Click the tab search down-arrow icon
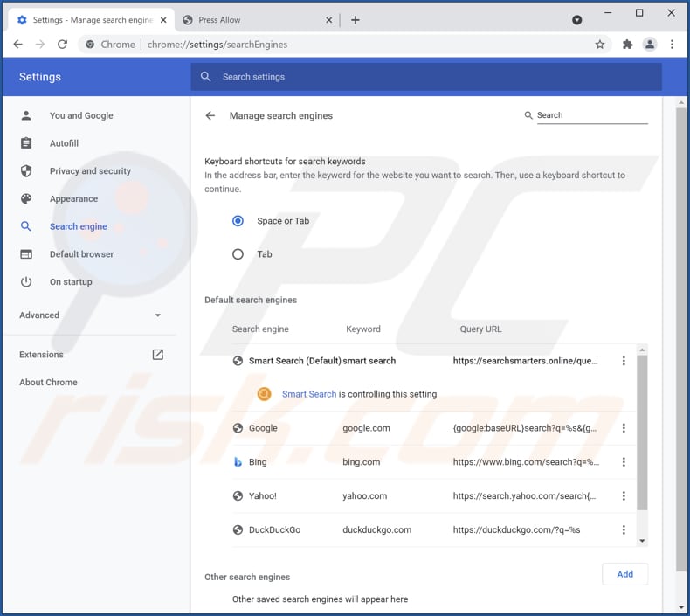 pos(577,20)
